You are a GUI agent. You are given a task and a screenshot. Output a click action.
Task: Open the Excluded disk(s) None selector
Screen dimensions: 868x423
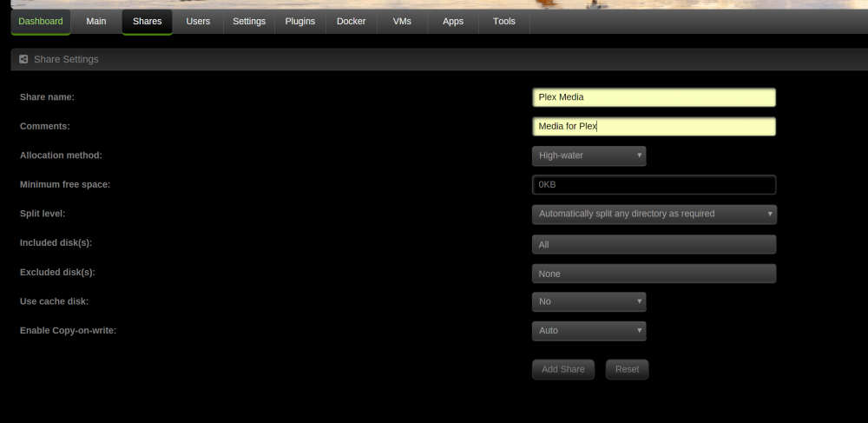[x=654, y=274]
